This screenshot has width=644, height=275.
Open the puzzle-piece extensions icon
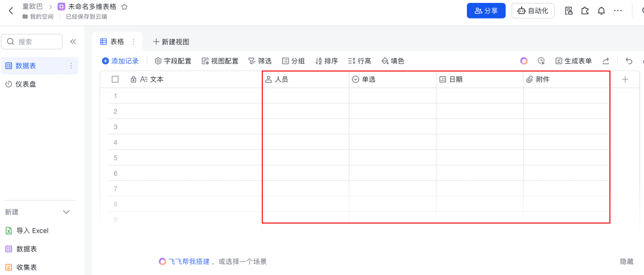585,11
